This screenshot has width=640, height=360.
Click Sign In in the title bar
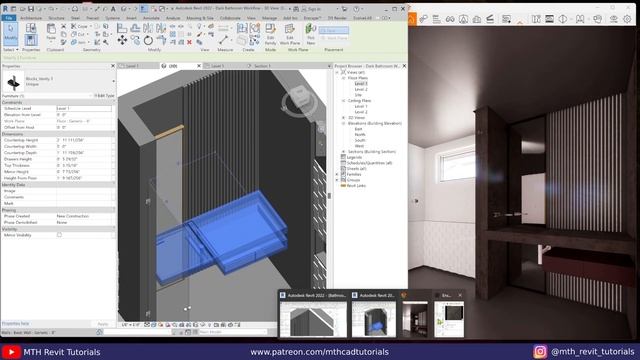pyautogui.click(x=313, y=9)
